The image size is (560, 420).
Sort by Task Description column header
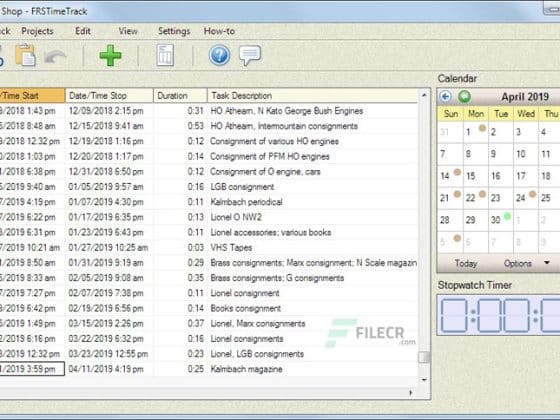pyautogui.click(x=312, y=96)
